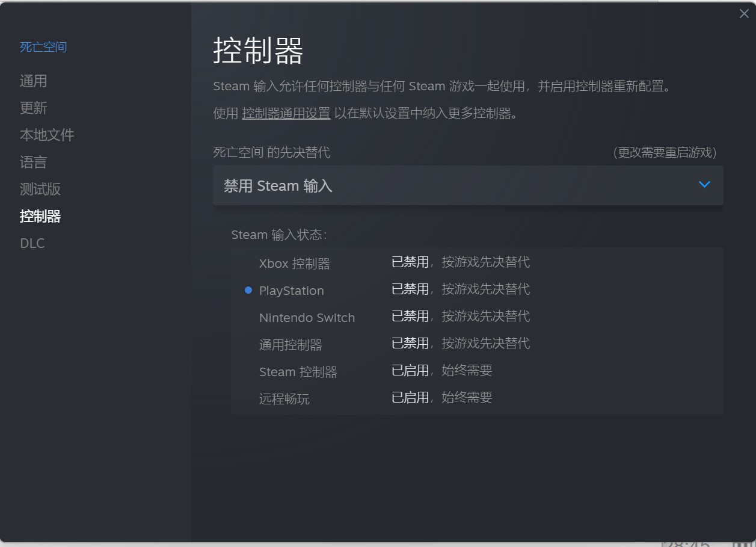Click the PlayStation row label
This screenshot has width=756, height=547.
click(x=292, y=291)
